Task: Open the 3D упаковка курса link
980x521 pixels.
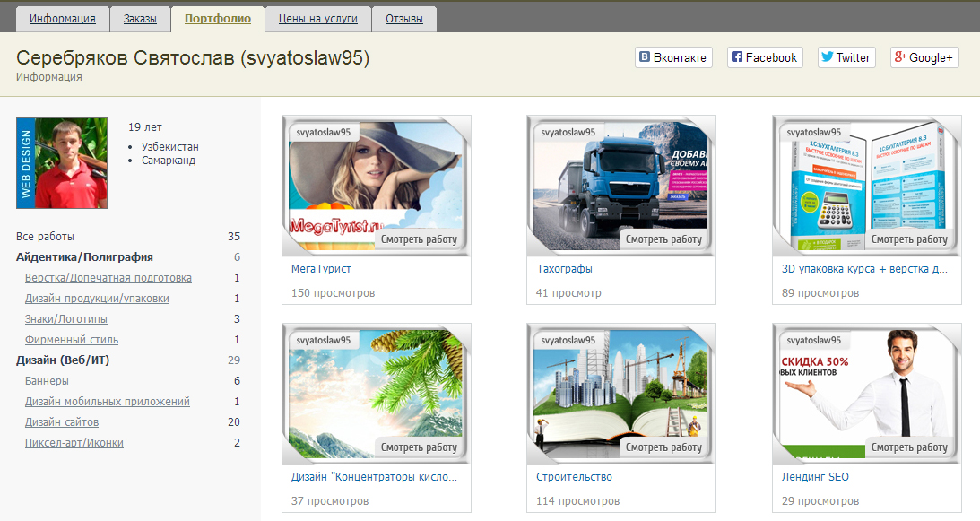Action: (864, 269)
